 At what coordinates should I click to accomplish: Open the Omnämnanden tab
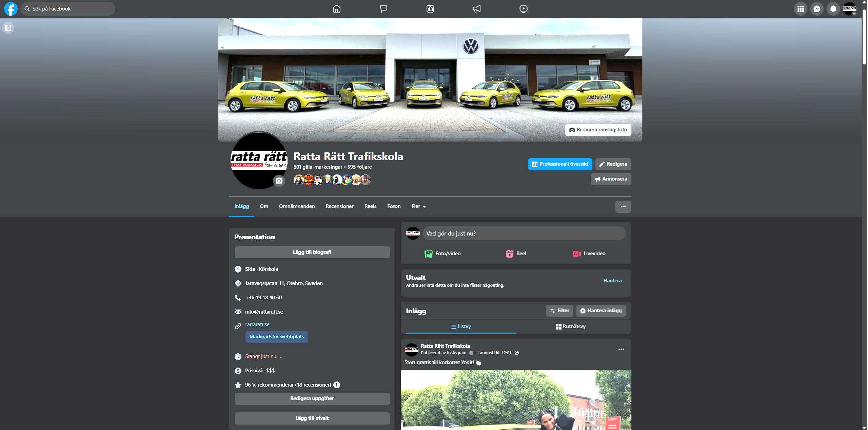tap(297, 206)
